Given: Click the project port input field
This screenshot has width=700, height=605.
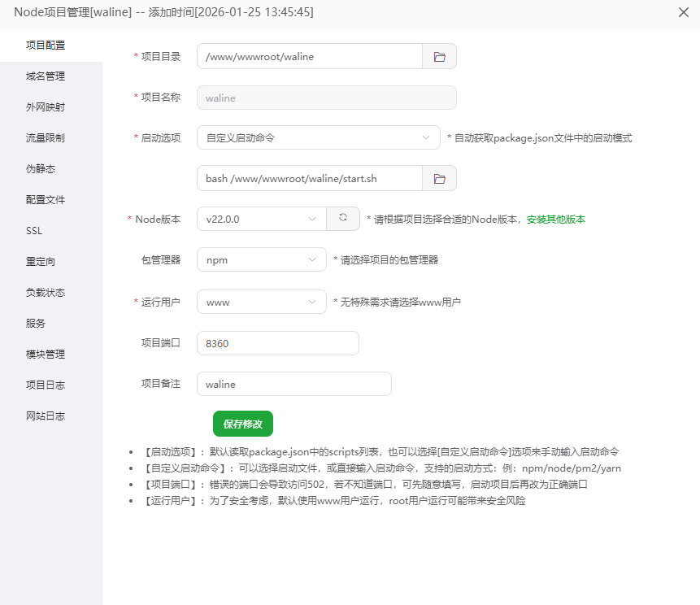Looking at the screenshot, I should pos(277,343).
